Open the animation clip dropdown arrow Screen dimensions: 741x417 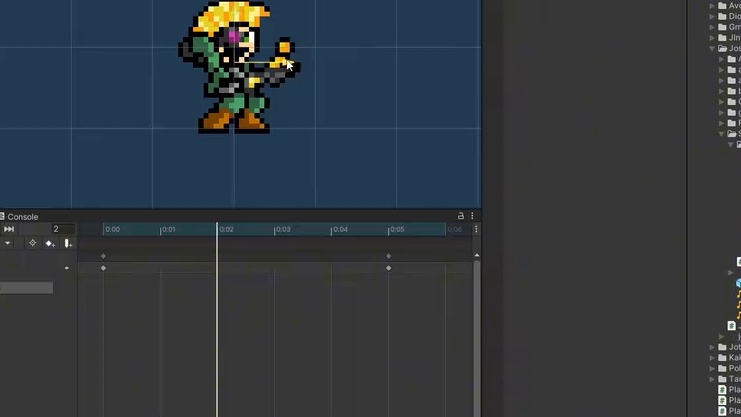(8, 243)
